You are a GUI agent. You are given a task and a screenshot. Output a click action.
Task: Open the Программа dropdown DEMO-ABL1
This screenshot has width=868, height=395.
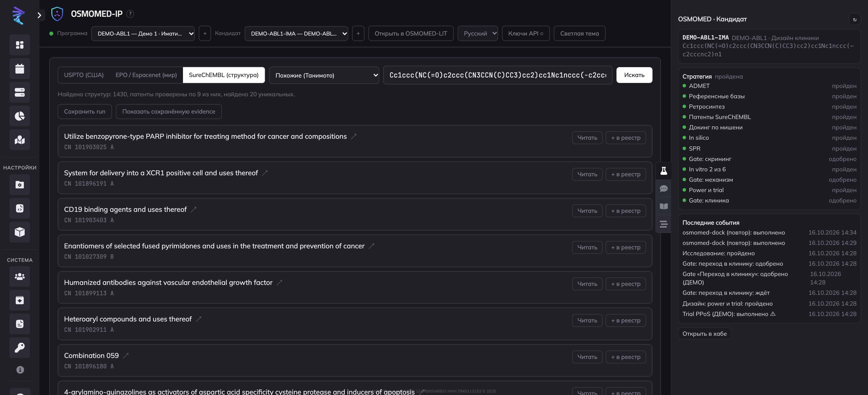point(143,33)
